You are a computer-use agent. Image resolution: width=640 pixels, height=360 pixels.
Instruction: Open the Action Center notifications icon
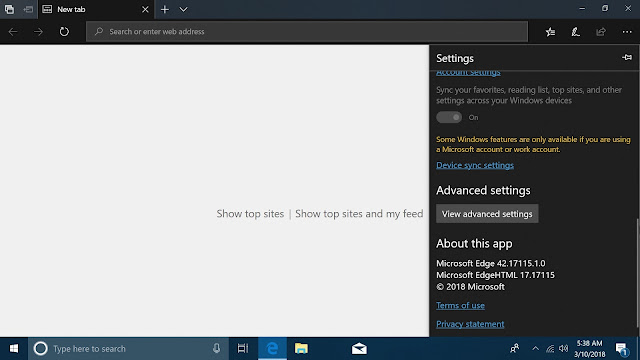[x=622, y=349]
